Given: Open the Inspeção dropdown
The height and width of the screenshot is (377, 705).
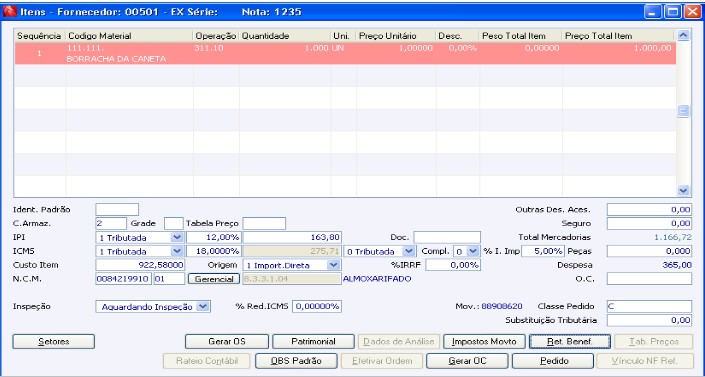Looking at the screenshot, I should tap(203, 307).
